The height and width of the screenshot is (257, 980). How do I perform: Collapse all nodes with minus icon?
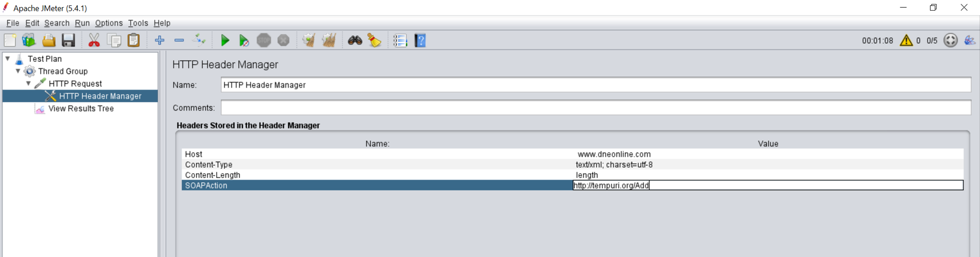pos(179,40)
